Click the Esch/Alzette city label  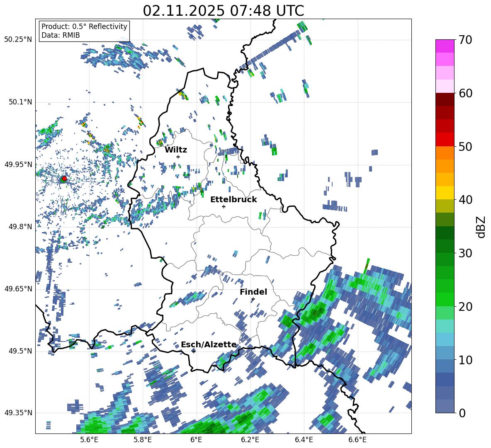pos(209,345)
